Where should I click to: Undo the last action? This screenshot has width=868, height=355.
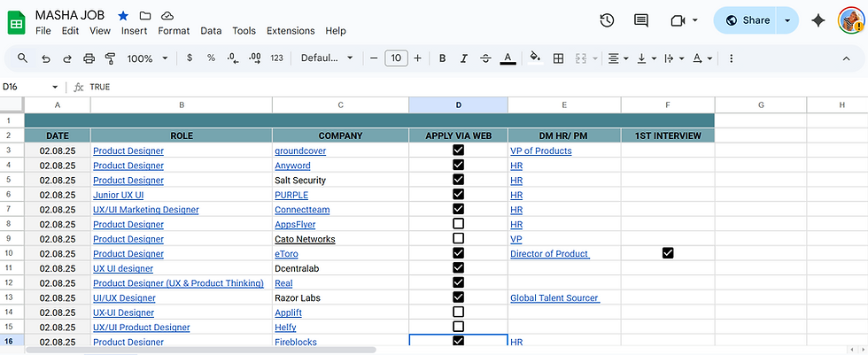click(x=46, y=58)
